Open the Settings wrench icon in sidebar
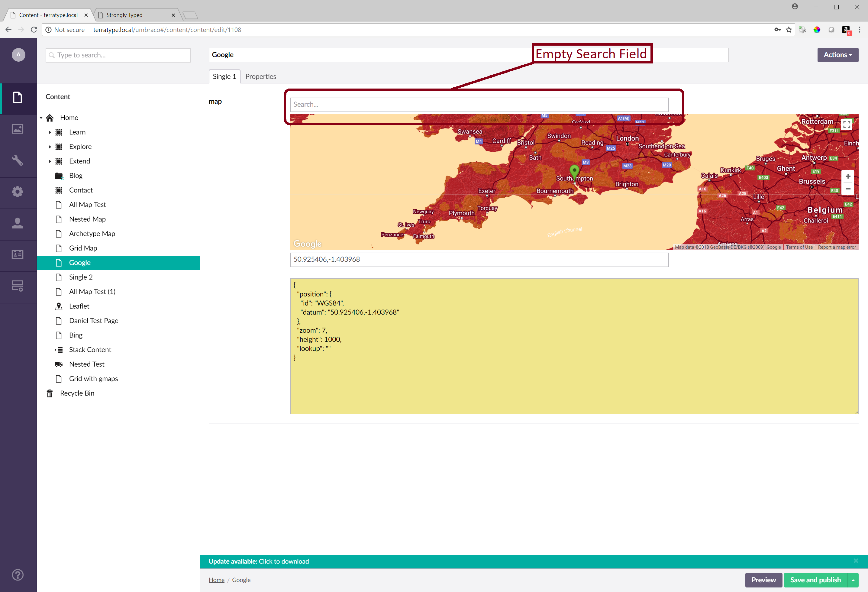The width and height of the screenshot is (868, 592). 18,160
